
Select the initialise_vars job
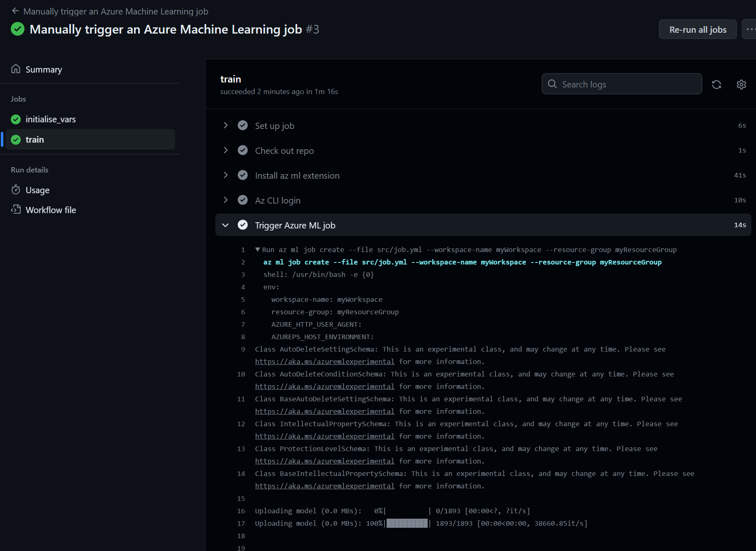click(51, 119)
